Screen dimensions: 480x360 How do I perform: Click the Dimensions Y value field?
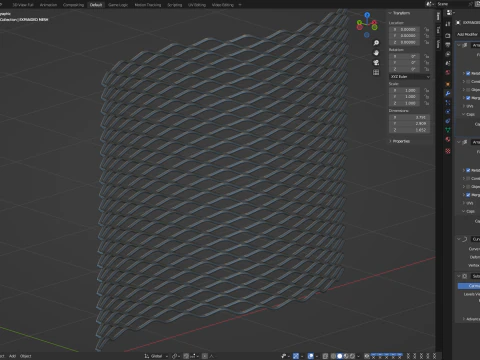pos(410,123)
